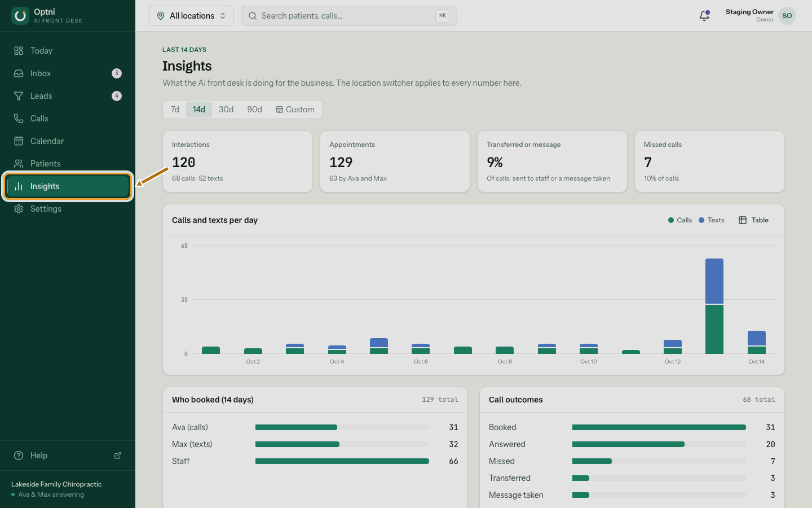Click the Max (texts) row
The height and width of the screenshot is (508, 812).
pyautogui.click(x=315, y=444)
